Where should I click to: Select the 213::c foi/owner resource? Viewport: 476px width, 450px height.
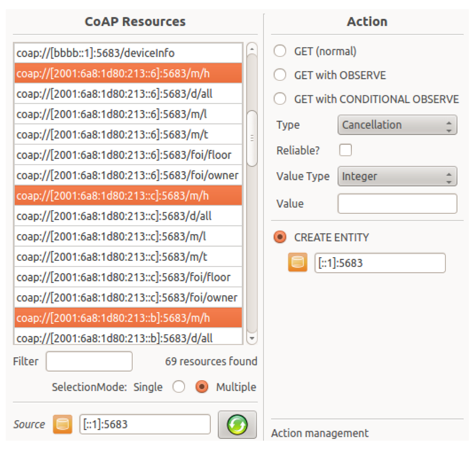pos(128,297)
